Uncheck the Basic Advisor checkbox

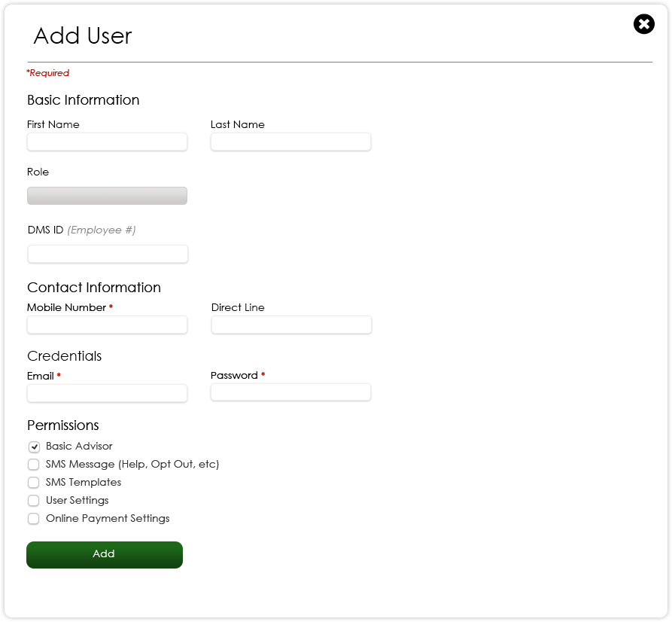point(34,447)
